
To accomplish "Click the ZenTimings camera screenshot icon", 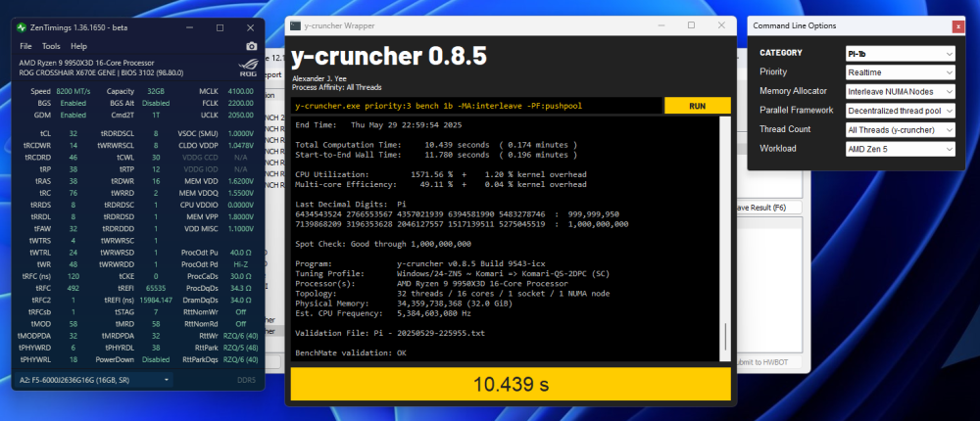I will tap(251, 46).
